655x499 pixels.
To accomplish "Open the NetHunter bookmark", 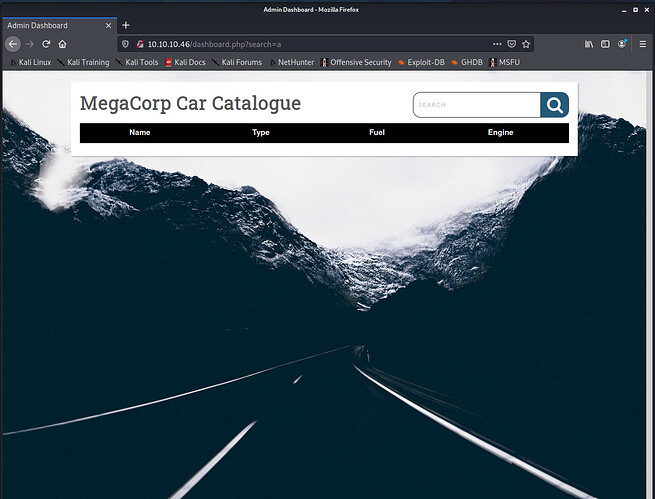I will [x=291, y=62].
